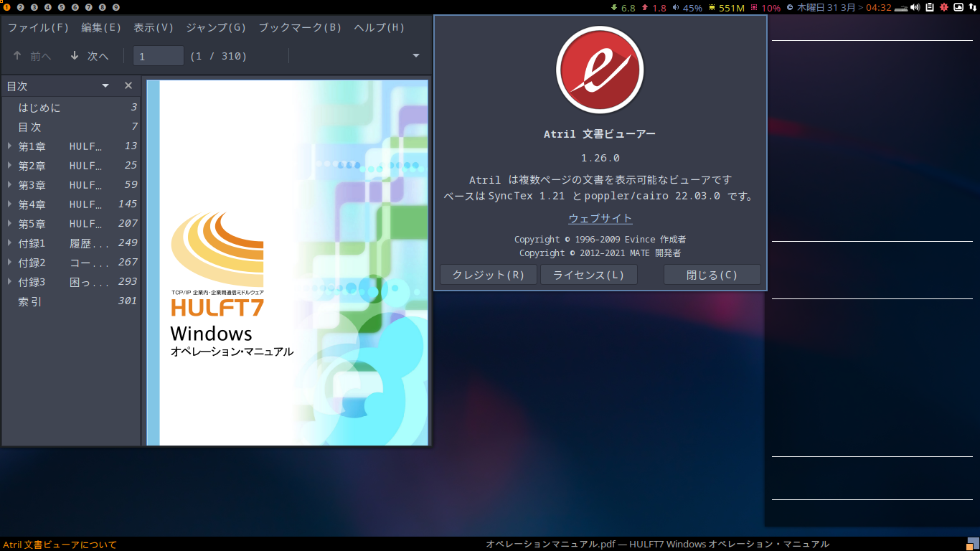The image size is (980, 551).
Task: Switch to workspace 2 indicator
Action: [x=20, y=7]
